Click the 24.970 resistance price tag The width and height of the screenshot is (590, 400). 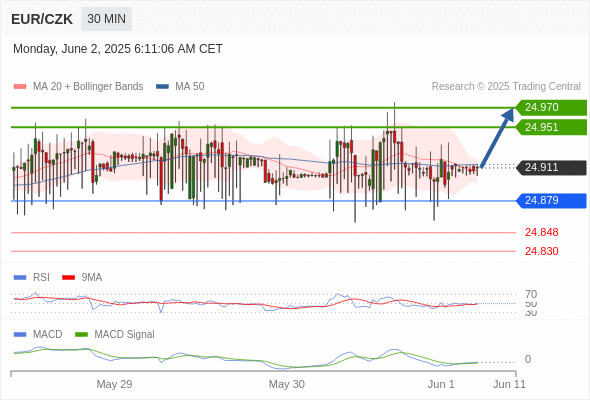(x=551, y=107)
